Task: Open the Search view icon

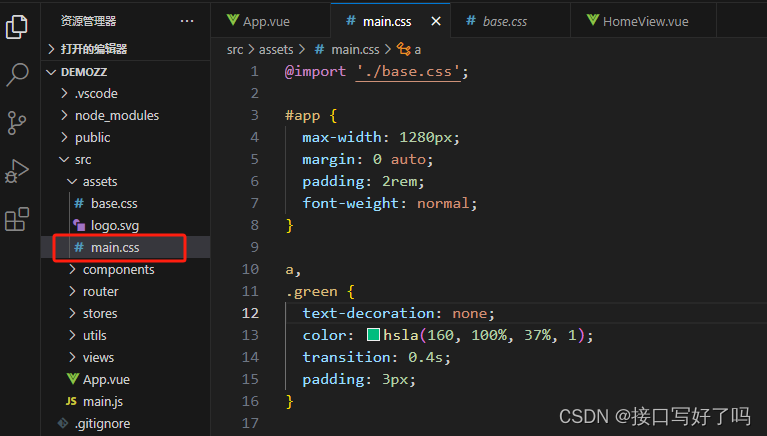Action: point(17,75)
